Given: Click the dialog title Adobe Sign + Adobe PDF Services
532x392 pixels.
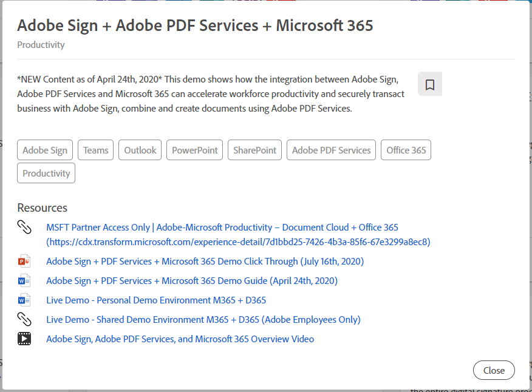Looking at the screenshot, I should click(195, 25).
